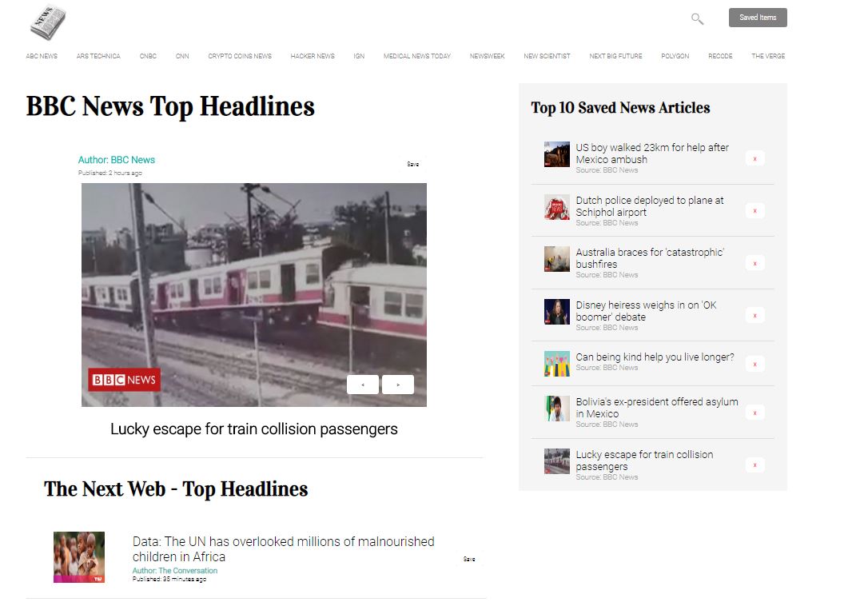Select CNN in the source menu
The height and width of the screenshot is (610, 868).
pyautogui.click(x=182, y=56)
